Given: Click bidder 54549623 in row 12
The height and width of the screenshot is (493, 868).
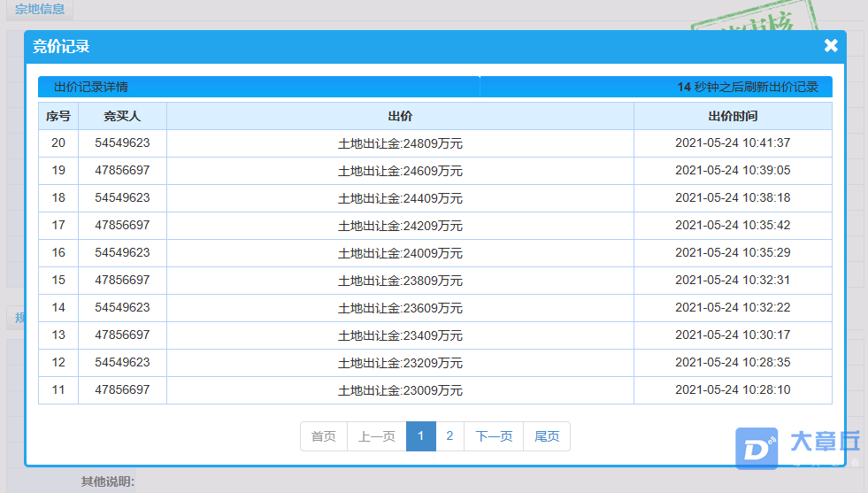Looking at the screenshot, I should pyautogui.click(x=122, y=362).
